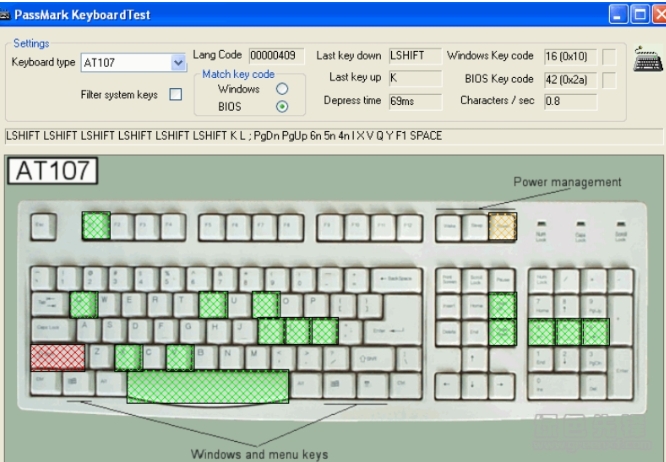Click the right arrow key
Viewport: 666px width, 462px height.
click(x=502, y=386)
